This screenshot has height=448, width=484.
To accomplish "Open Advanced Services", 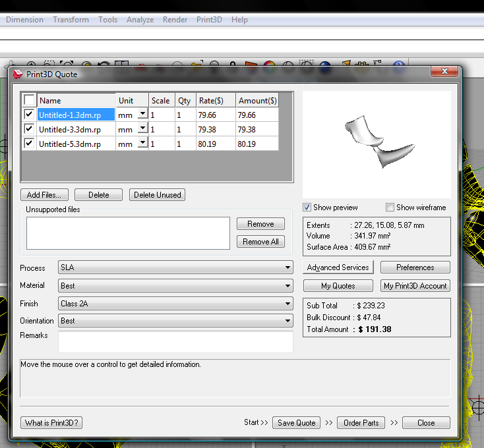I will coord(338,267).
